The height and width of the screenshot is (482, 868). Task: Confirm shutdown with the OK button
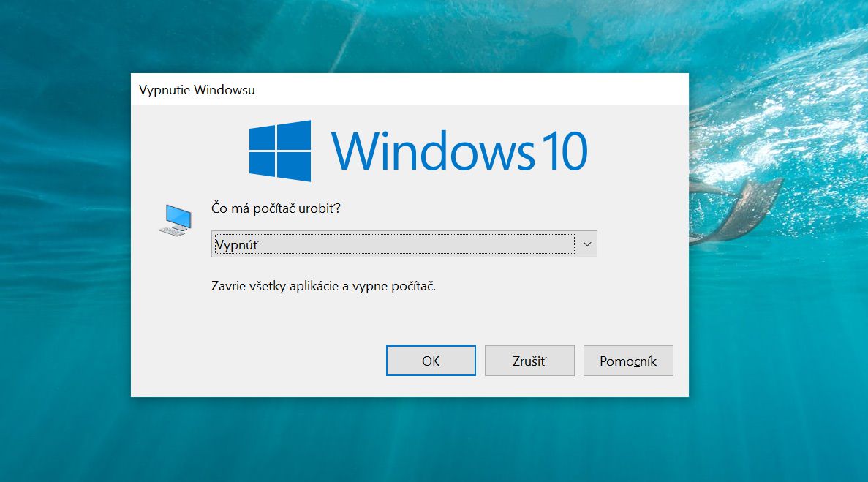[431, 361]
